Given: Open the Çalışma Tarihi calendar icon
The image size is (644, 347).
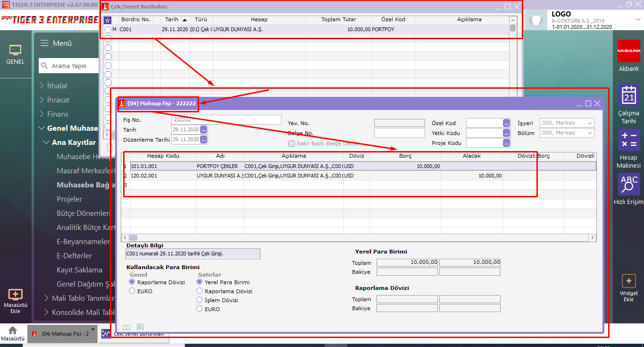Looking at the screenshot, I should (629, 95).
